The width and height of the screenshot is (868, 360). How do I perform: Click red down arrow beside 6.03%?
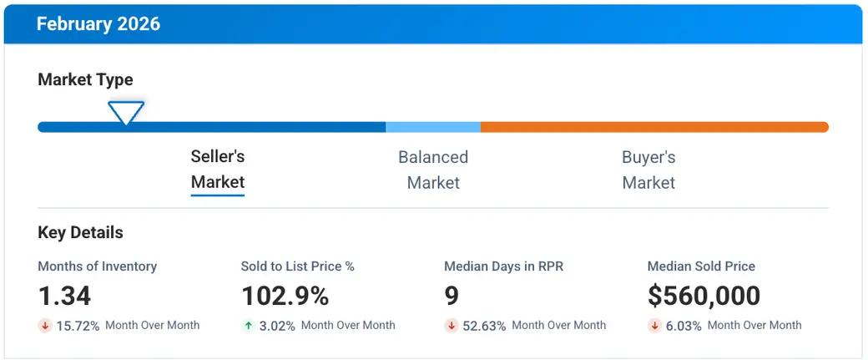[x=655, y=326]
